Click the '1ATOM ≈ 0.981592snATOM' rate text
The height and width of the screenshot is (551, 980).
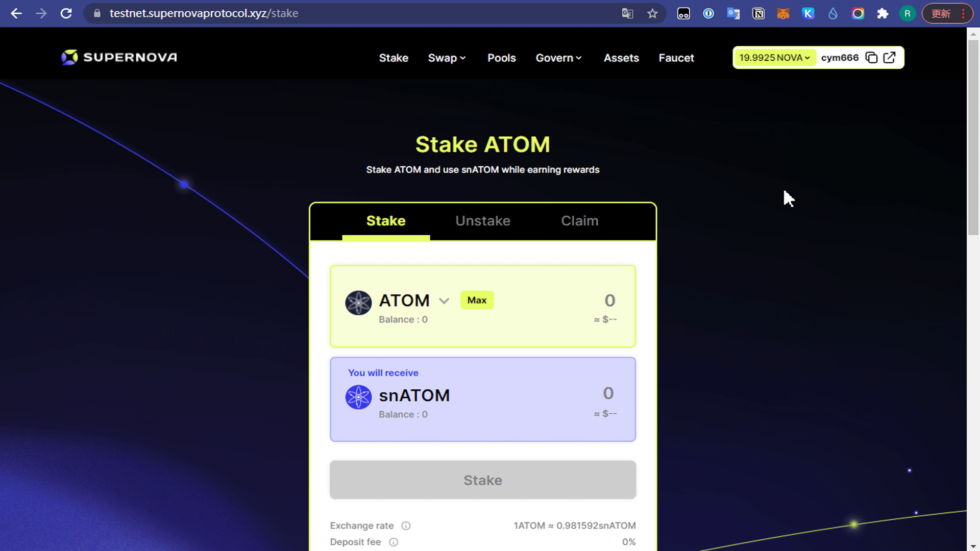pos(575,525)
